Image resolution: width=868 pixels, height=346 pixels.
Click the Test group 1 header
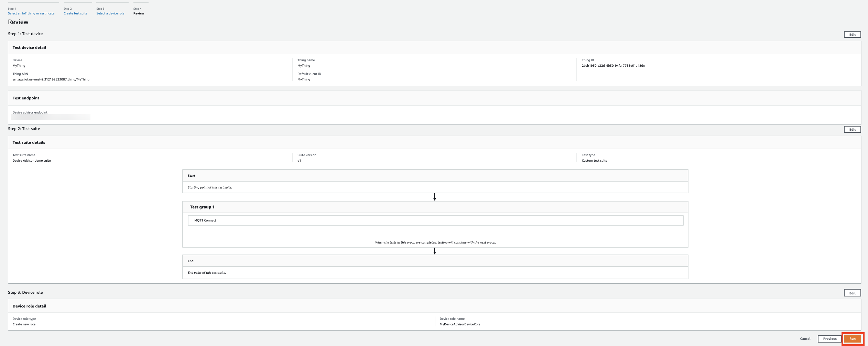(x=202, y=207)
